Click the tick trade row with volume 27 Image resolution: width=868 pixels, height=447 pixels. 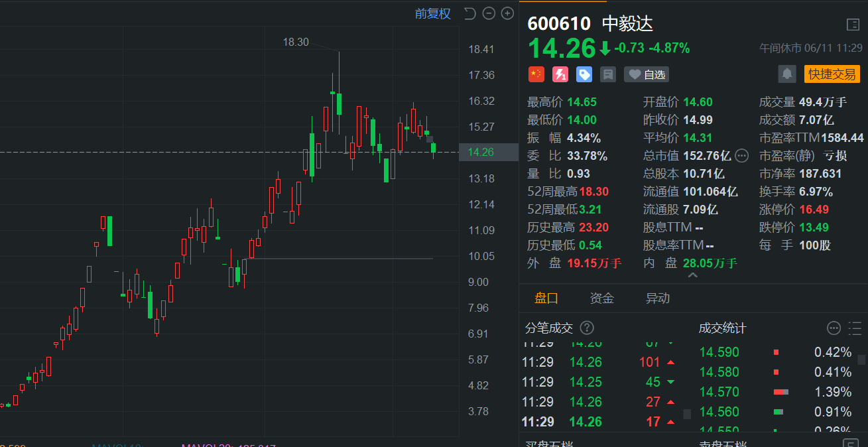tap(600, 402)
